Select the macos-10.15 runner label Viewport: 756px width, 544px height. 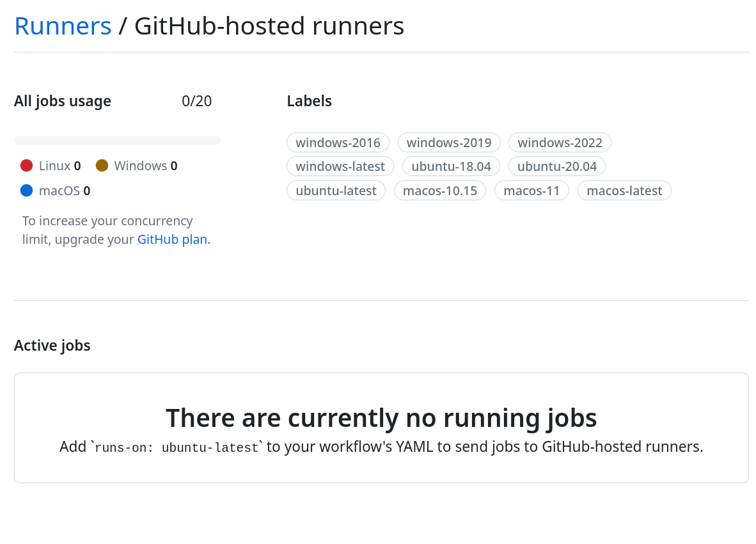(x=440, y=190)
